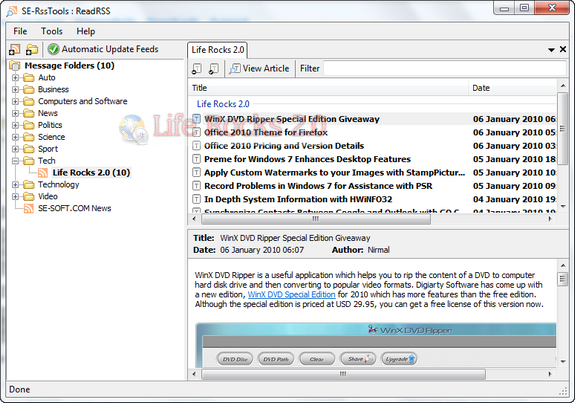Select the Politics folder label
The image size is (575, 403).
(50, 125)
